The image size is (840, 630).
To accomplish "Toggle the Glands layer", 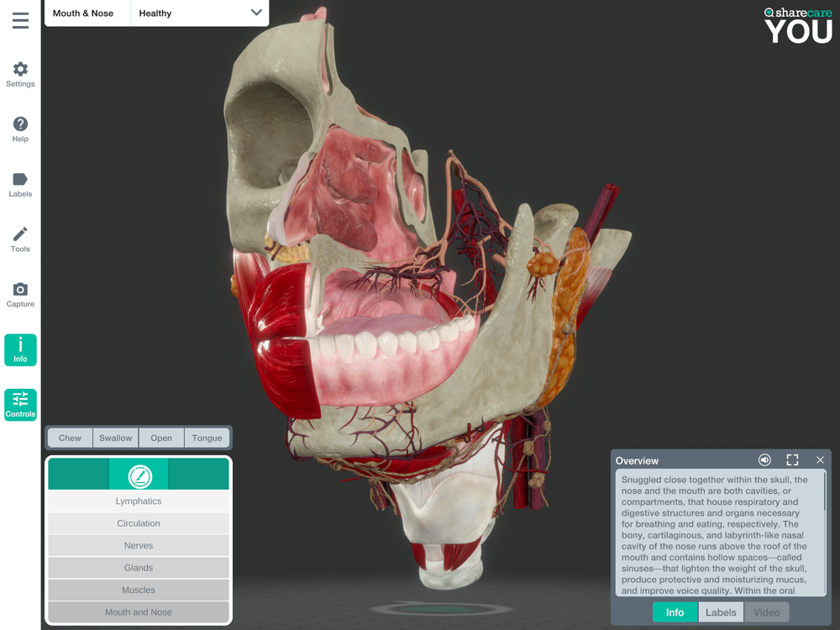I will [x=139, y=568].
